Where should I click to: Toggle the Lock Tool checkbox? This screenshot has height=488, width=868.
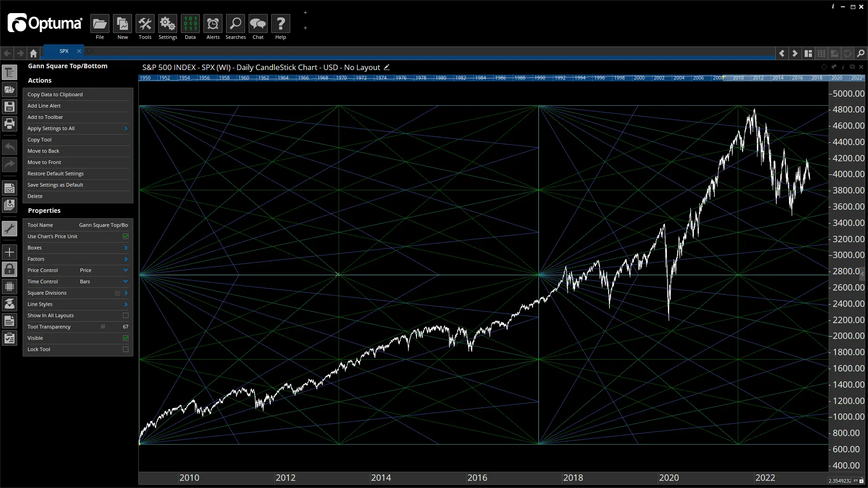(126, 349)
